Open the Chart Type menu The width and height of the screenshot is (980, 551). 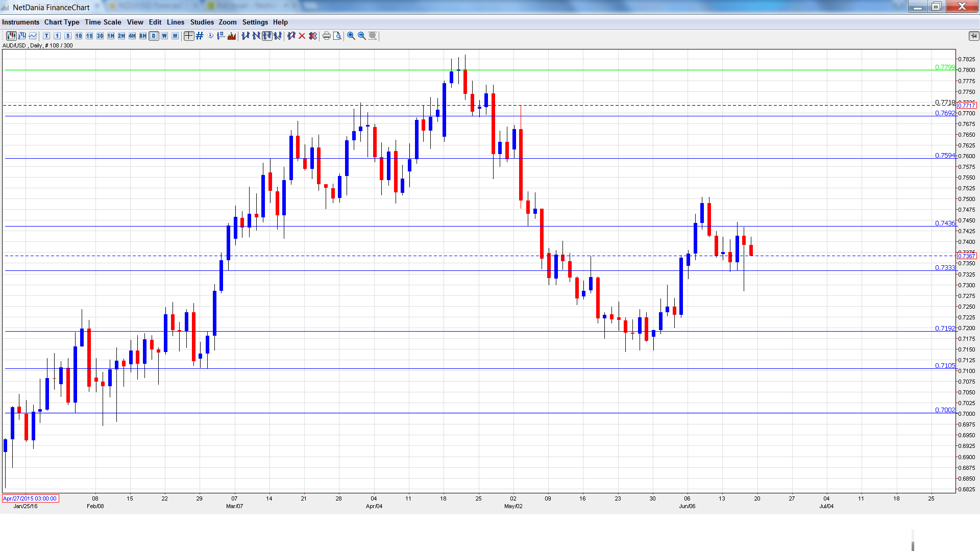click(x=62, y=22)
